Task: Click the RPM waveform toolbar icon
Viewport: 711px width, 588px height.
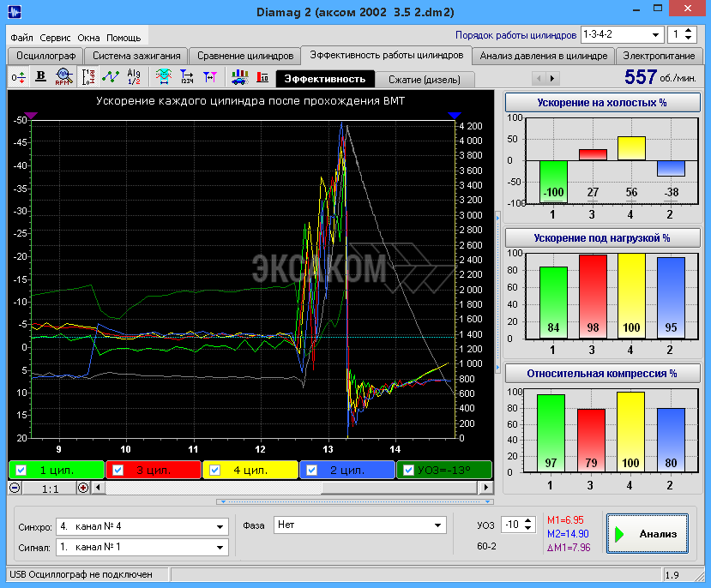Action: 63,78
